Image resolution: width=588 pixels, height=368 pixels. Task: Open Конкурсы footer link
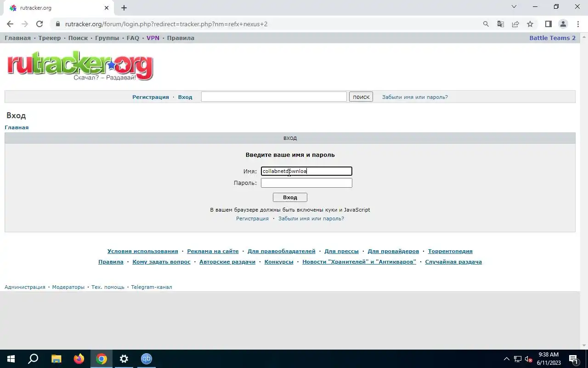point(279,262)
